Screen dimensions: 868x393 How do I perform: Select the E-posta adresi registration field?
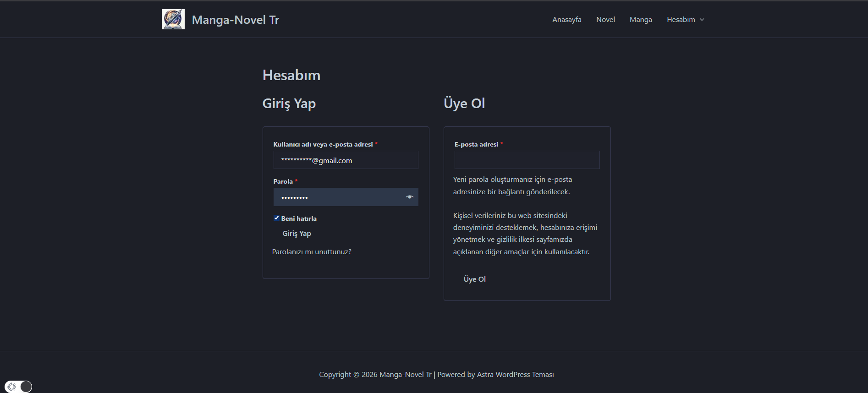click(x=527, y=160)
